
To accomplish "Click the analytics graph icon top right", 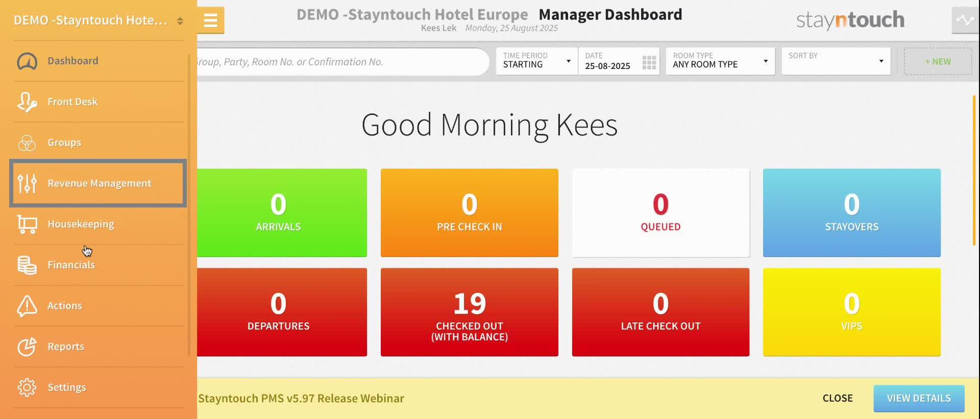I will [x=965, y=20].
